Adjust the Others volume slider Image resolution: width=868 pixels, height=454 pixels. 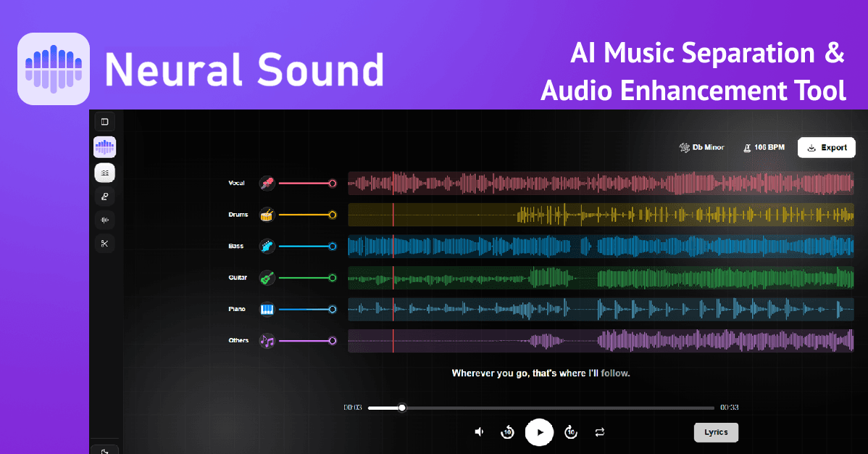[x=307, y=341]
